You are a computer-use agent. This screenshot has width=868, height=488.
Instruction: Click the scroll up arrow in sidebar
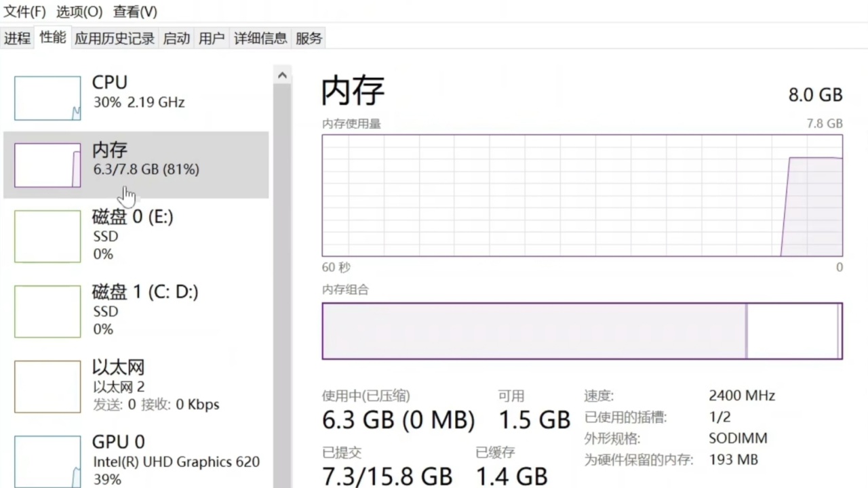282,75
